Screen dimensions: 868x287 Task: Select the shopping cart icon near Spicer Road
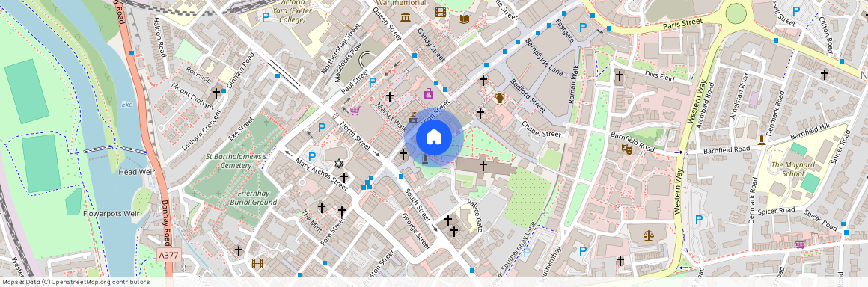click(799, 244)
